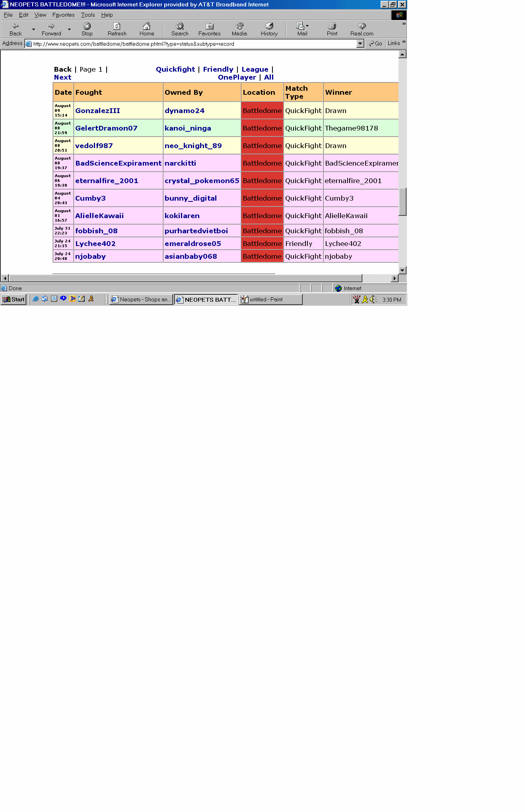Open owner neo_knight_89 profile link

tap(193, 146)
